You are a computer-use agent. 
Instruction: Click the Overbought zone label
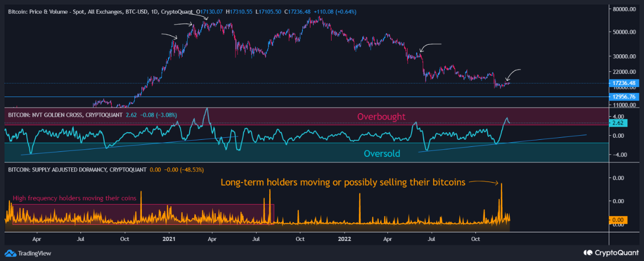381,117
